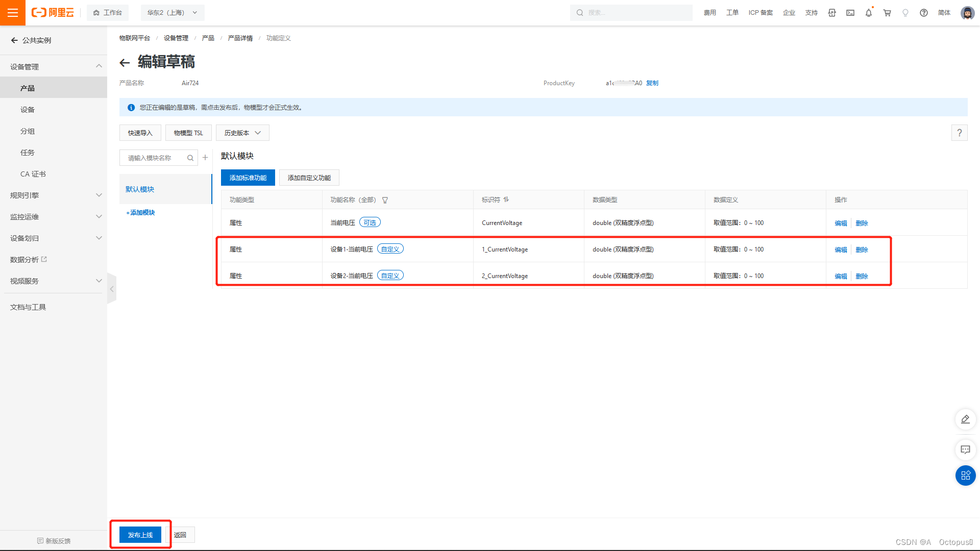Open the 物联网平台 breadcrumb
The image size is (980, 551).
point(135,38)
